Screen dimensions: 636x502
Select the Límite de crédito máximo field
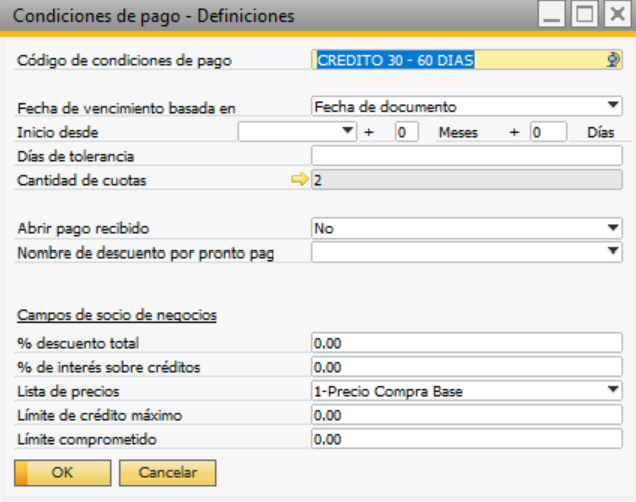[x=466, y=415]
